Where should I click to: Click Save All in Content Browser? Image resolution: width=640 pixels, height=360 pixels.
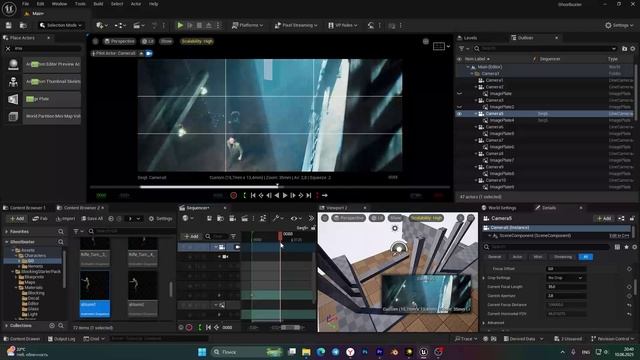pyautogui.click(x=92, y=219)
